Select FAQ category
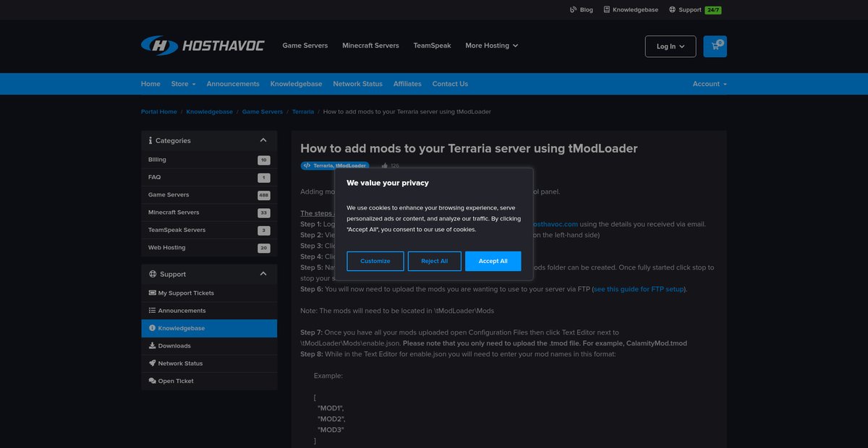Viewport: 868px width, 448px height. click(x=209, y=177)
